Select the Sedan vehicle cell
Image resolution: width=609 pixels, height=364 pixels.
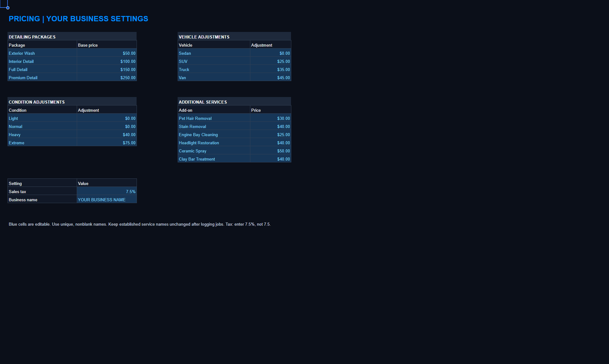[214, 53]
